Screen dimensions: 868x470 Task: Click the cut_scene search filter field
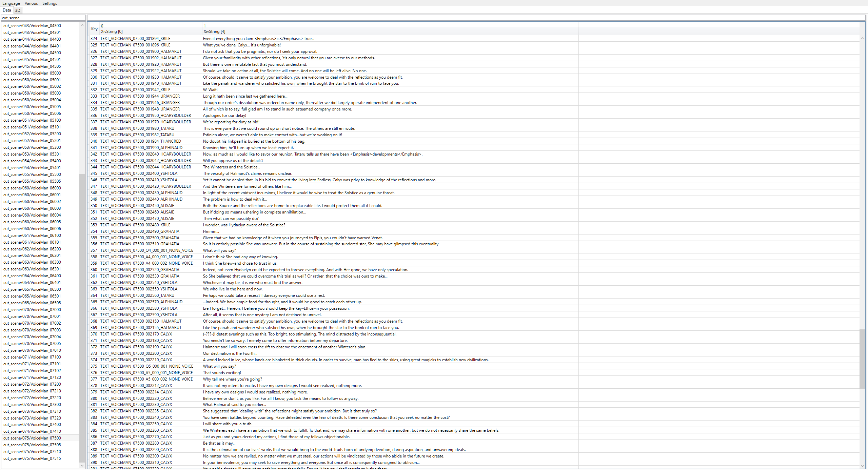pyautogui.click(x=43, y=18)
